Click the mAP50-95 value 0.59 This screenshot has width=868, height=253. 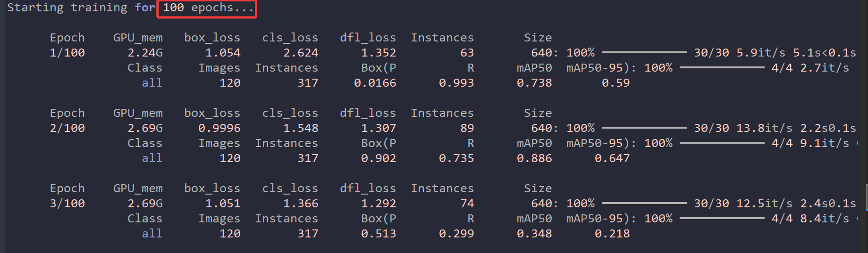(x=615, y=83)
